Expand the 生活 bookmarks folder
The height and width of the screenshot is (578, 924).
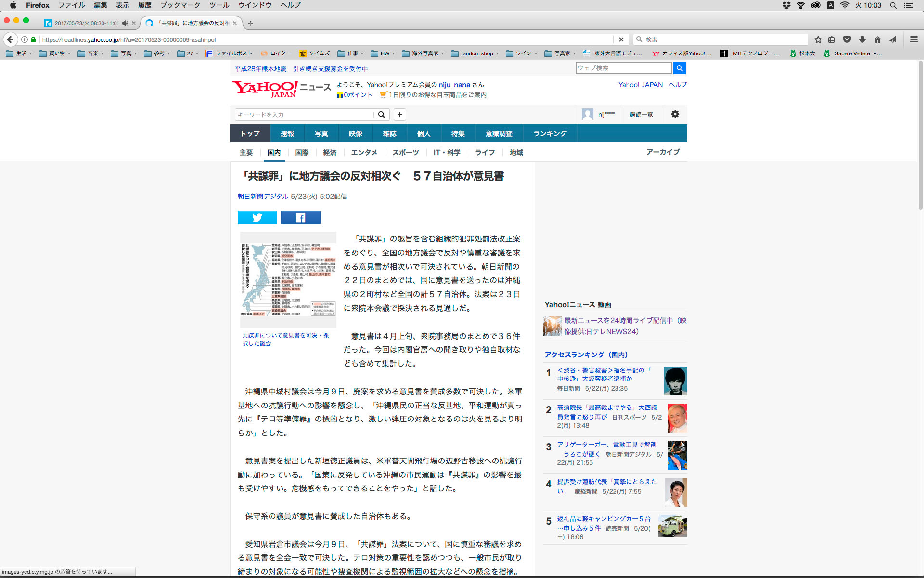click(19, 53)
